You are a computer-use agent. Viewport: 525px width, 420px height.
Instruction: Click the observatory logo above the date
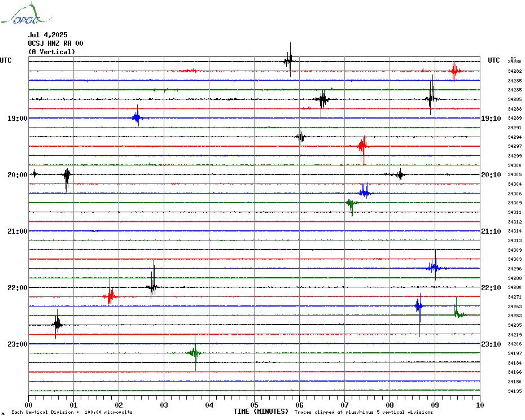tap(26, 14)
